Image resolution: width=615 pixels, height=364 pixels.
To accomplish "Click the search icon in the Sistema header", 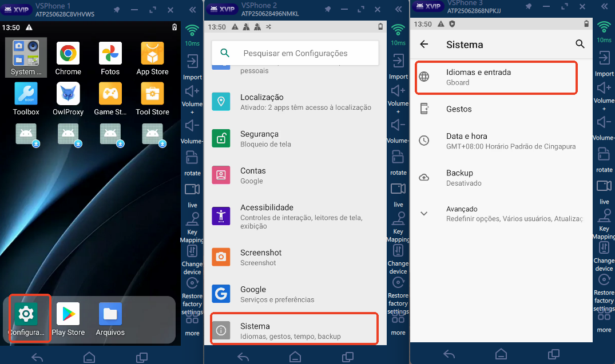I will [580, 44].
